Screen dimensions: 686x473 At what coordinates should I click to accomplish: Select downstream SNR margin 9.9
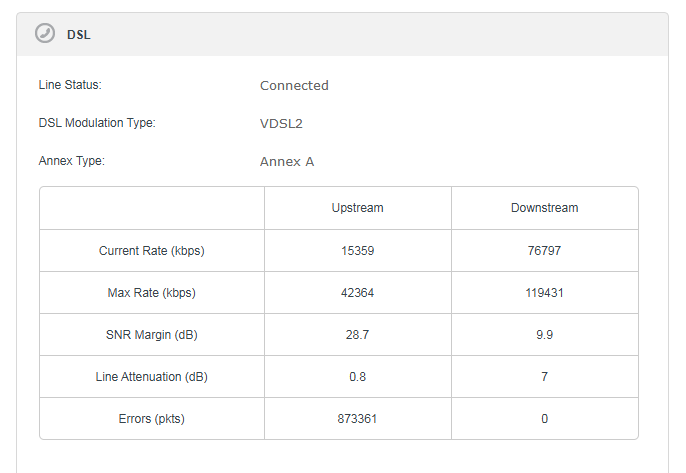[544, 335]
